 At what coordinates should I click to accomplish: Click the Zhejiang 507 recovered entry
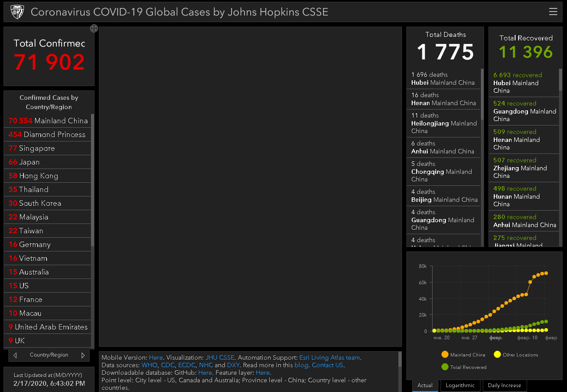coord(524,168)
